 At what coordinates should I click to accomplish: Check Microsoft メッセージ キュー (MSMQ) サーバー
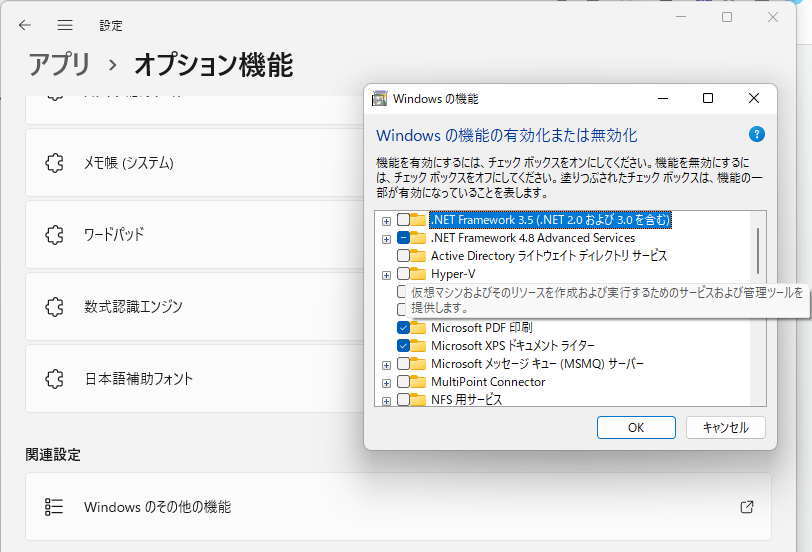click(403, 364)
